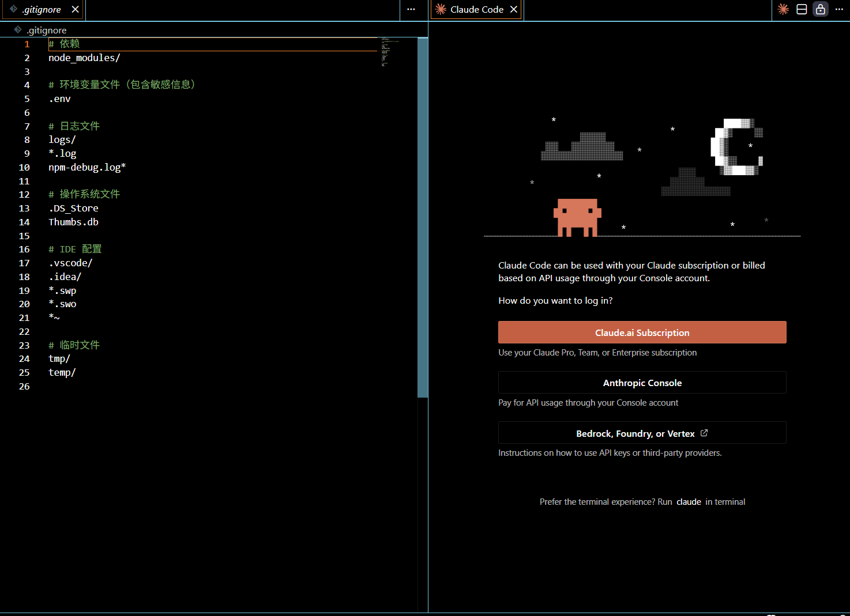The width and height of the screenshot is (850, 616).
Task: Select line number 26 in the gutter
Action: [24, 387]
